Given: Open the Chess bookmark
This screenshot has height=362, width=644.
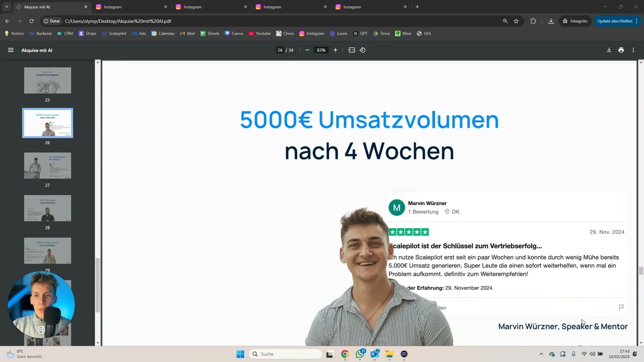Looking at the screenshot, I should [285, 34].
